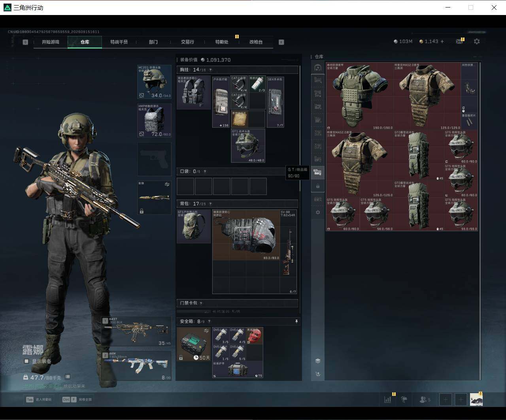Select the AKM secondary weapon slot
Image resolution: width=506 pixels, height=420 pixels.
point(136,365)
